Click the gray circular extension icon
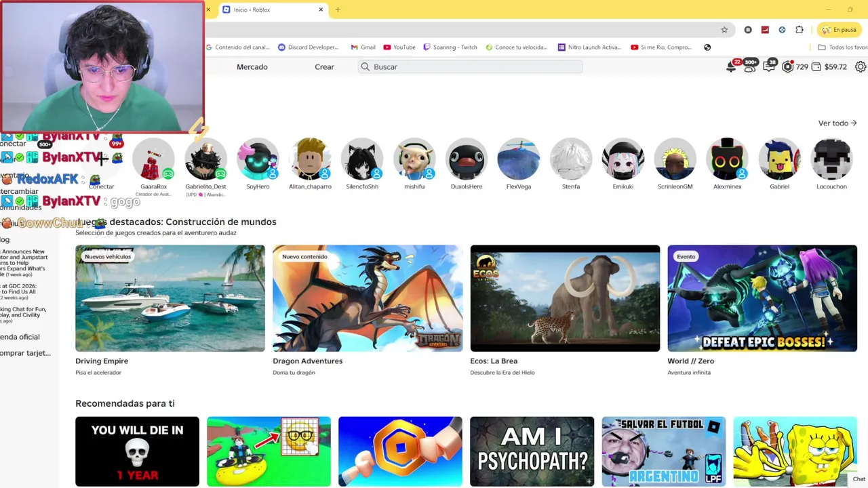The width and height of the screenshot is (868, 488). 748,30
